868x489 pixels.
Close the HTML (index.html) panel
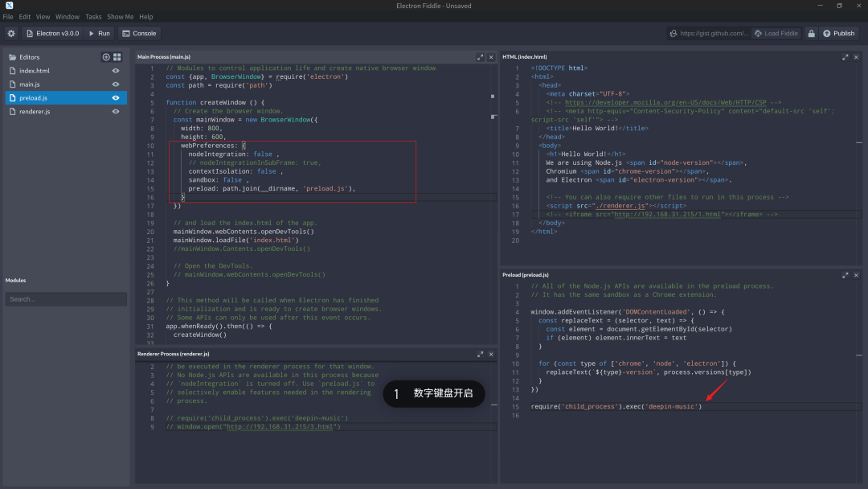pyautogui.click(x=856, y=57)
